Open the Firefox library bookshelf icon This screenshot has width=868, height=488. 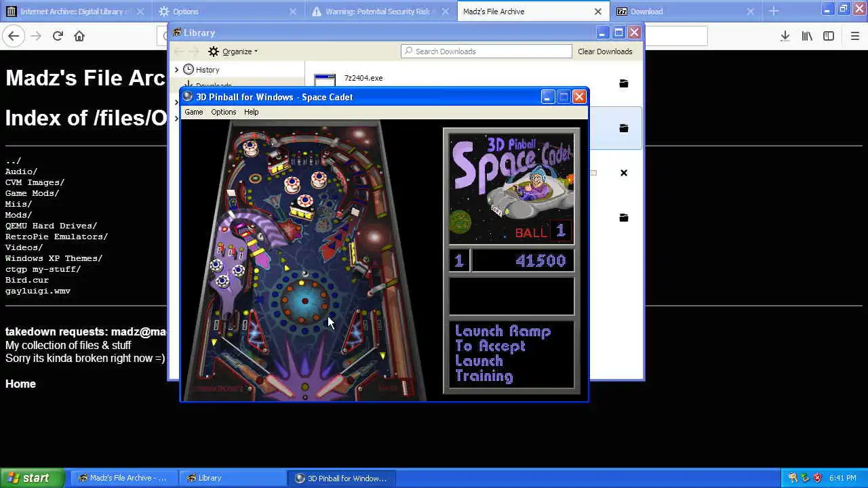tap(807, 37)
